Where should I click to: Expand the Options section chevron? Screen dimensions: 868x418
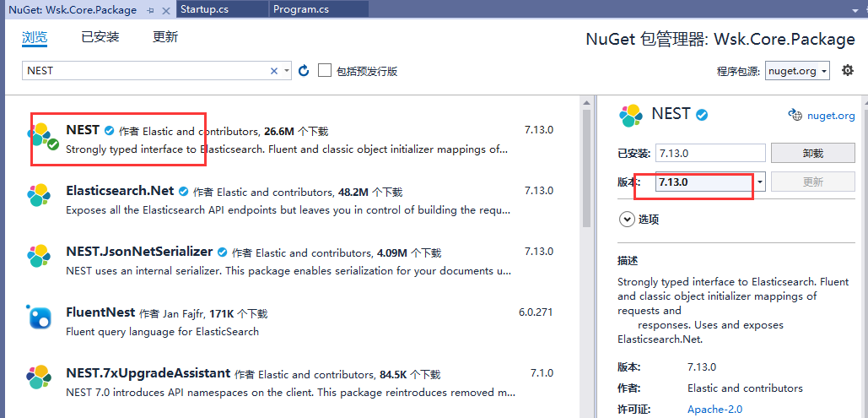pyautogui.click(x=627, y=220)
